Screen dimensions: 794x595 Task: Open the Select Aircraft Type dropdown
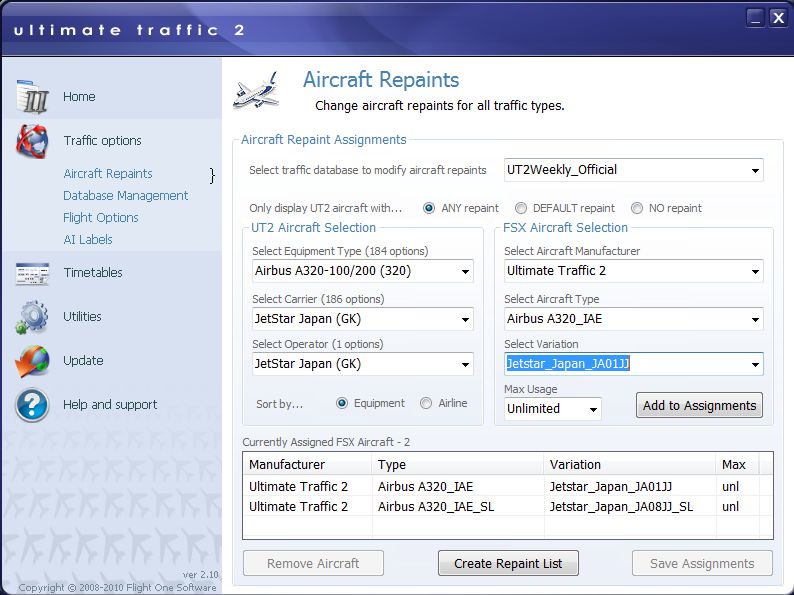(x=633, y=319)
